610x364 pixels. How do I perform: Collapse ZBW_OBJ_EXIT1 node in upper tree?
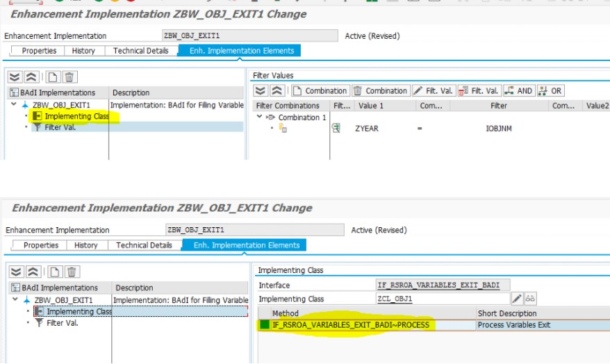click(x=14, y=104)
